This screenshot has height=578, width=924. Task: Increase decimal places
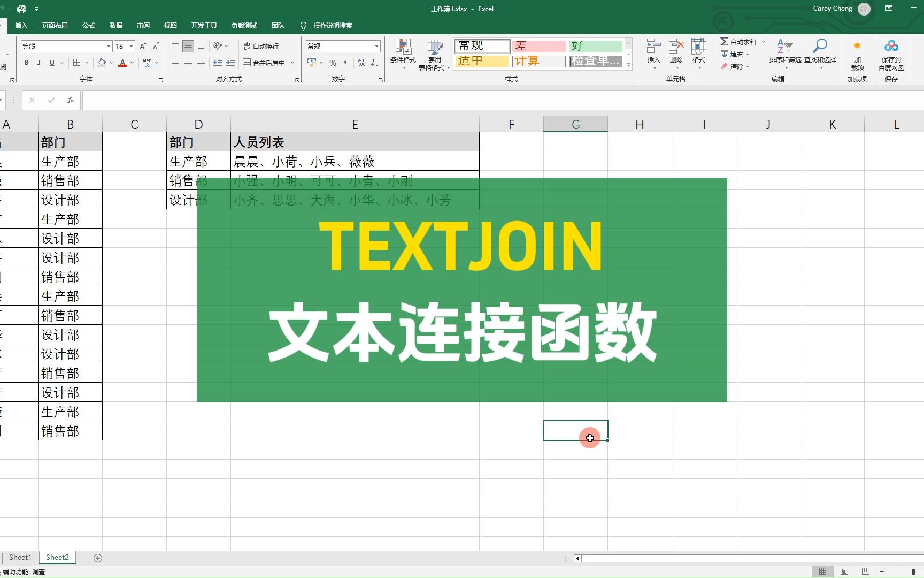(362, 63)
